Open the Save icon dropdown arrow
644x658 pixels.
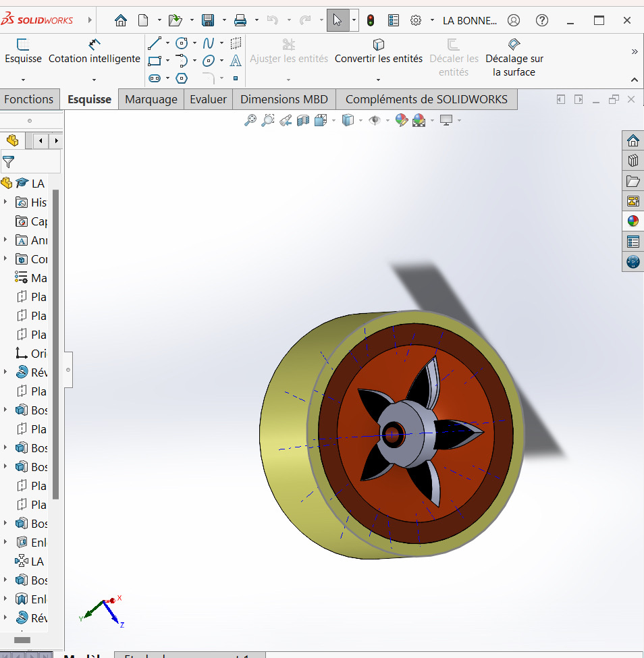pos(223,20)
